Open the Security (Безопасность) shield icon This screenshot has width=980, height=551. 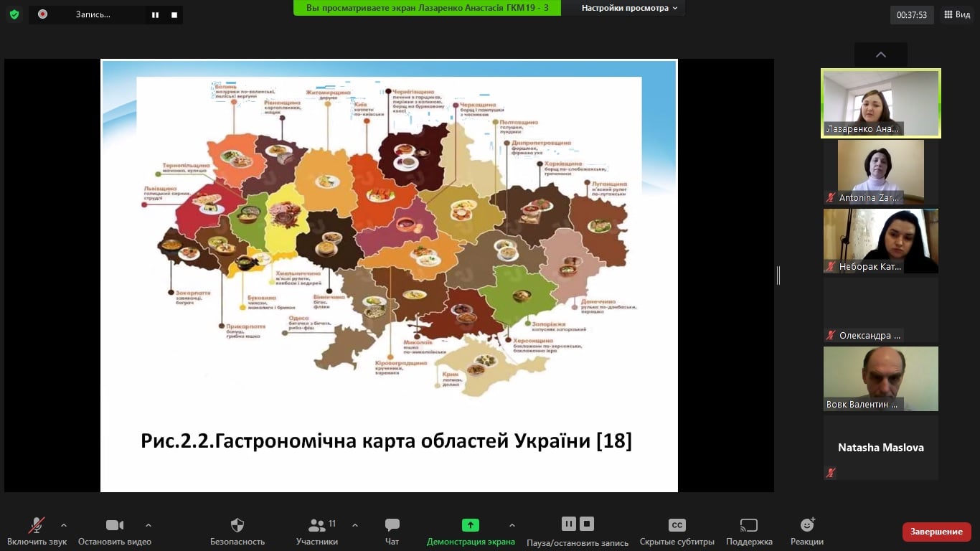point(237,526)
